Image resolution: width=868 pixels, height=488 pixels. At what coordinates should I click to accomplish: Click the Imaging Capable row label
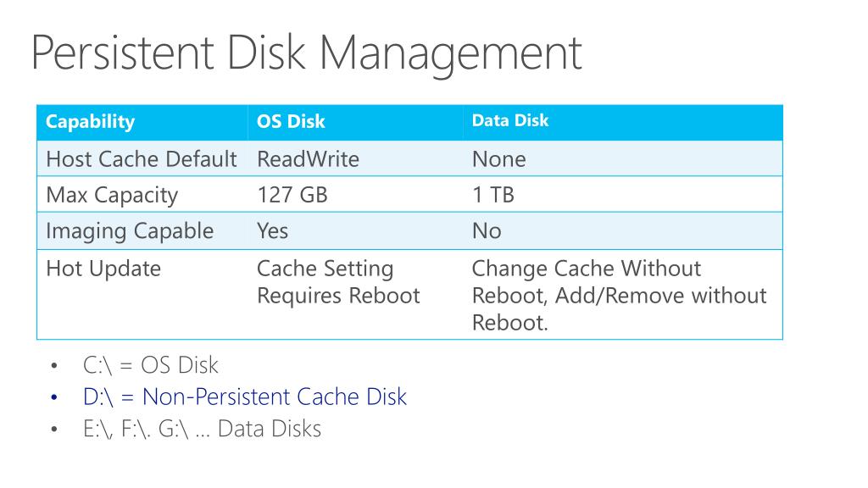click(x=130, y=231)
